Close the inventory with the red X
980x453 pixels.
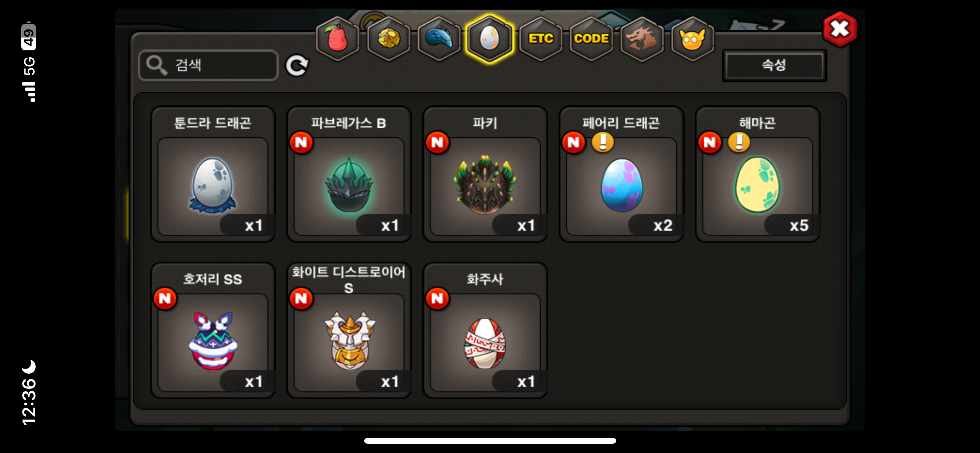840,29
